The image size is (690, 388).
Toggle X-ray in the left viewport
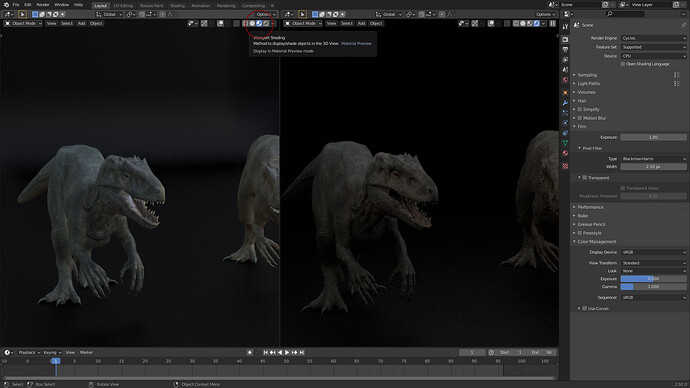236,23
